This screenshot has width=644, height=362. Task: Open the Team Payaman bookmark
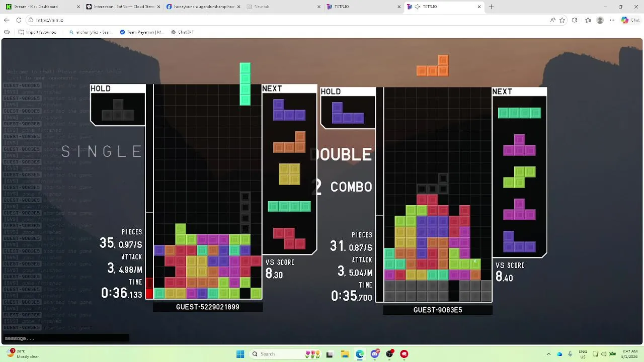[142, 32]
